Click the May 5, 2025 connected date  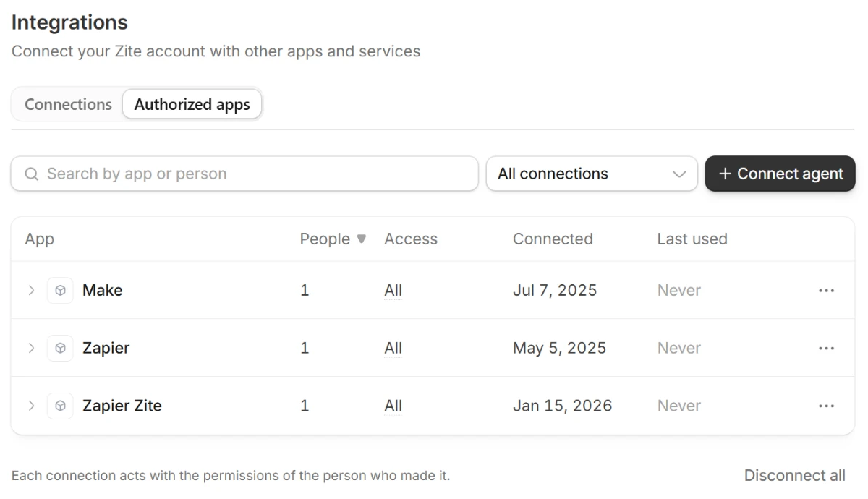tap(559, 348)
